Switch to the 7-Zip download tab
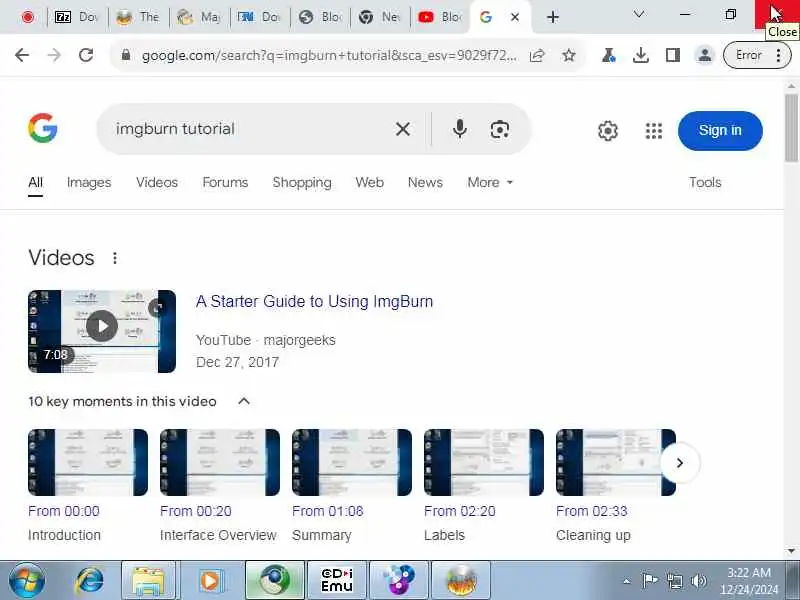Screen dimensions: 800x600 pyautogui.click(x=77, y=17)
